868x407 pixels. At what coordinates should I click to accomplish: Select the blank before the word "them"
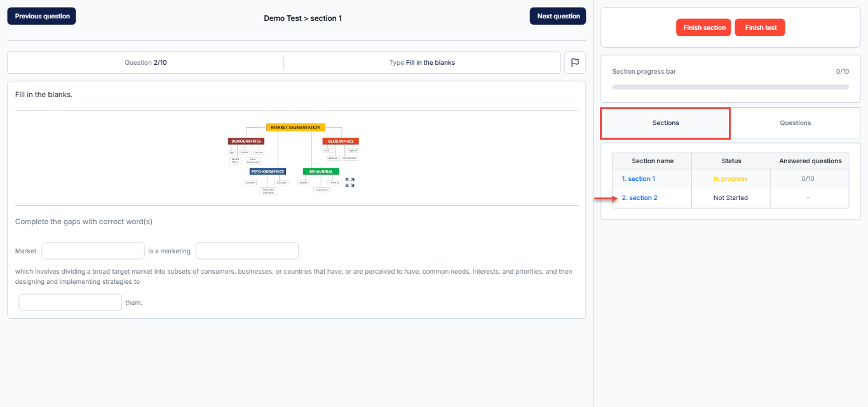pyautogui.click(x=70, y=302)
